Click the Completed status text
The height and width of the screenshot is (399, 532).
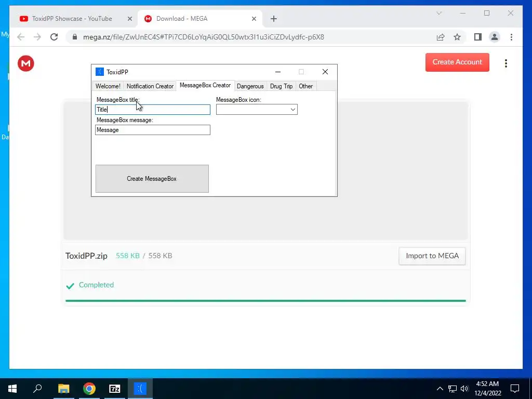click(96, 285)
